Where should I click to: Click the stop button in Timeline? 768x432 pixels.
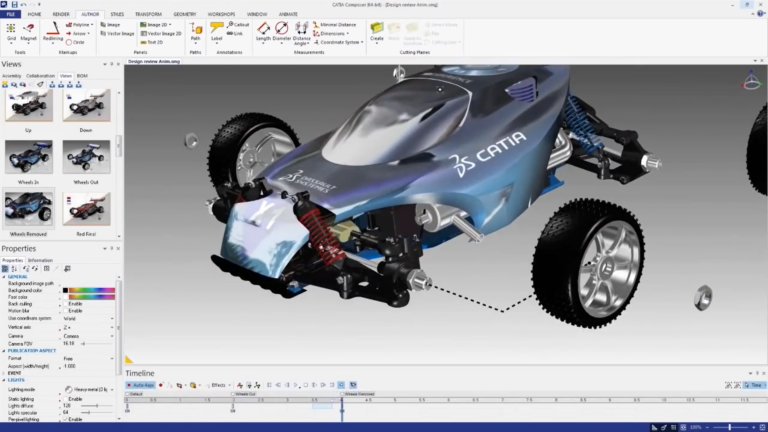pyautogui.click(x=306, y=385)
